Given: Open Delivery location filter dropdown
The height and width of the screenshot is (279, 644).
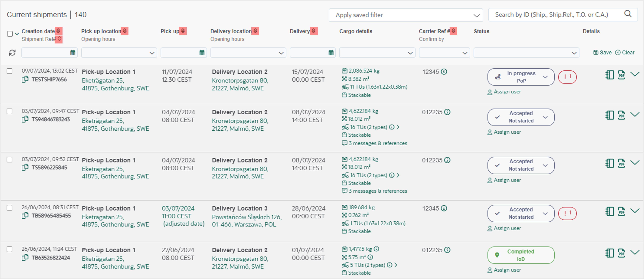Looking at the screenshot, I should 248,53.
